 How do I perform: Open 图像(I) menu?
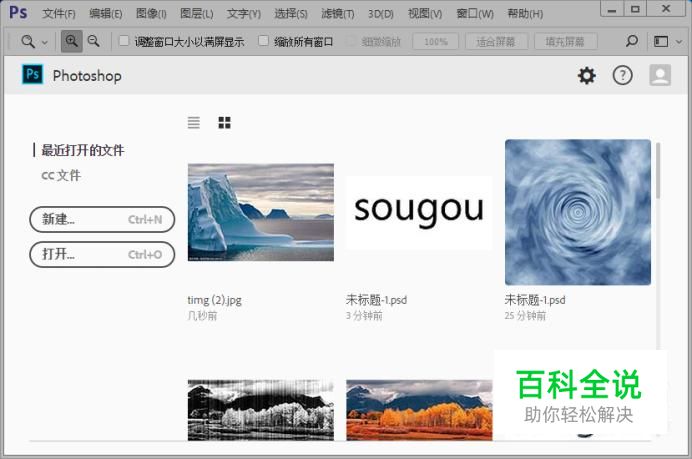tap(151, 14)
